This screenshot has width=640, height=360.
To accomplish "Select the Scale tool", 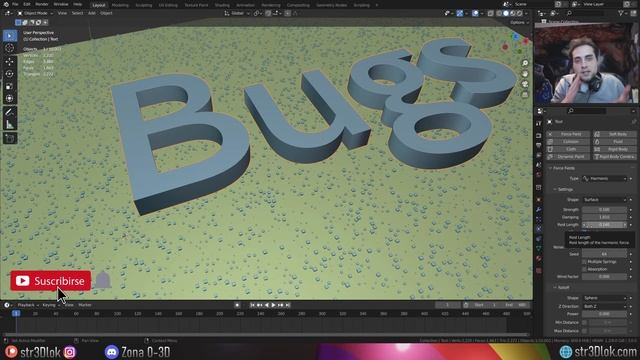I will coord(10,87).
